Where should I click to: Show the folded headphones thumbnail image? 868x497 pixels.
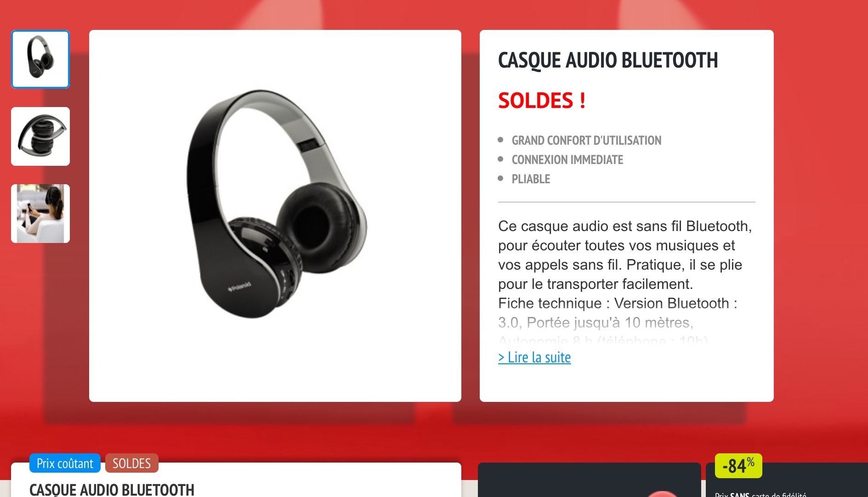pos(40,136)
